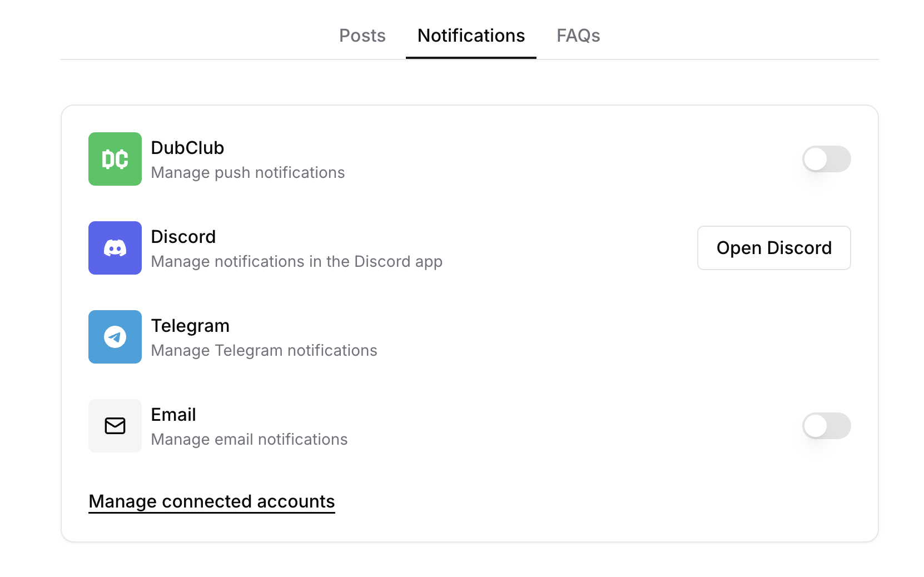This screenshot has height=577, width=924.
Task: Open the FAQs tab
Action: (578, 36)
